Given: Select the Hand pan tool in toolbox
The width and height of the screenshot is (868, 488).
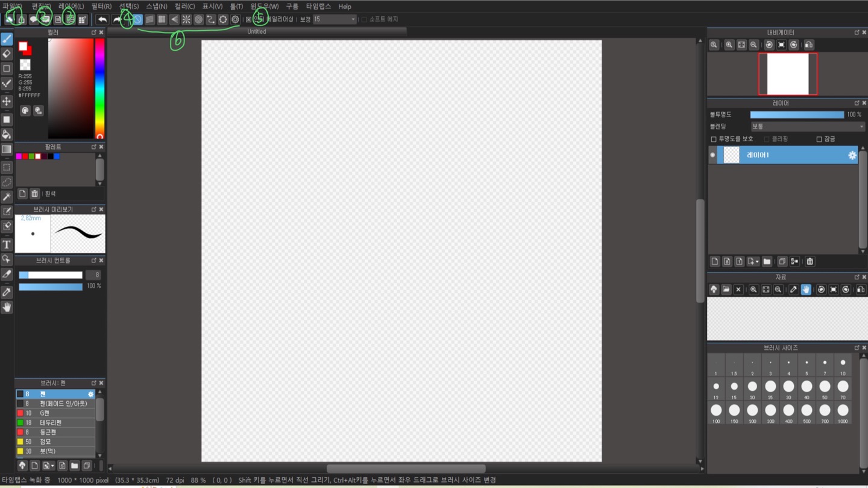Looking at the screenshot, I should (x=7, y=307).
